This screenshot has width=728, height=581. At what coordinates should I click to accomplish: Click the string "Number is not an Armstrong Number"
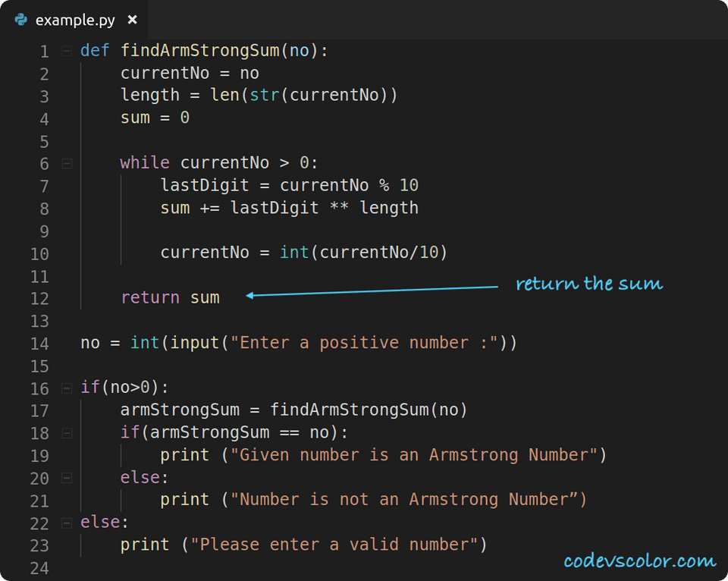[404, 499]
